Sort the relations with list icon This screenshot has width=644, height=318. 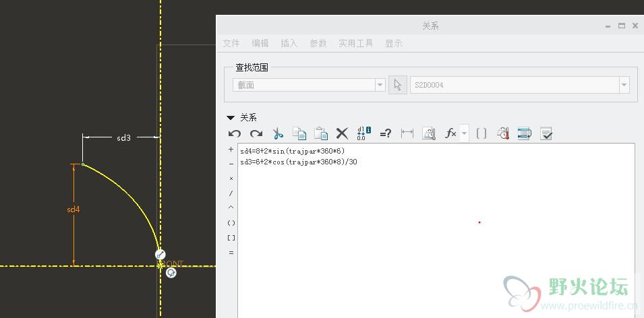coord(525,133)
